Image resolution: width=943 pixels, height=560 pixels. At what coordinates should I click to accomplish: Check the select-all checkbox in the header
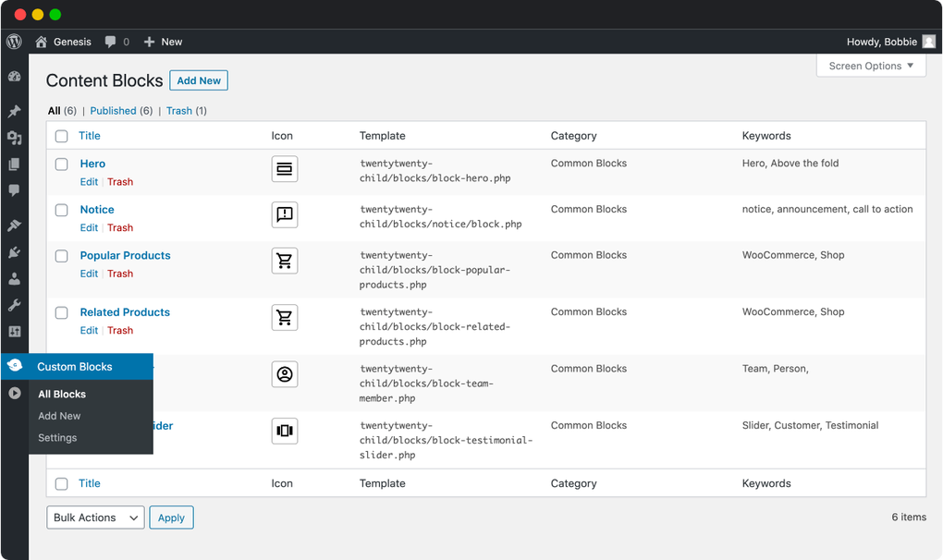(61, 136)
